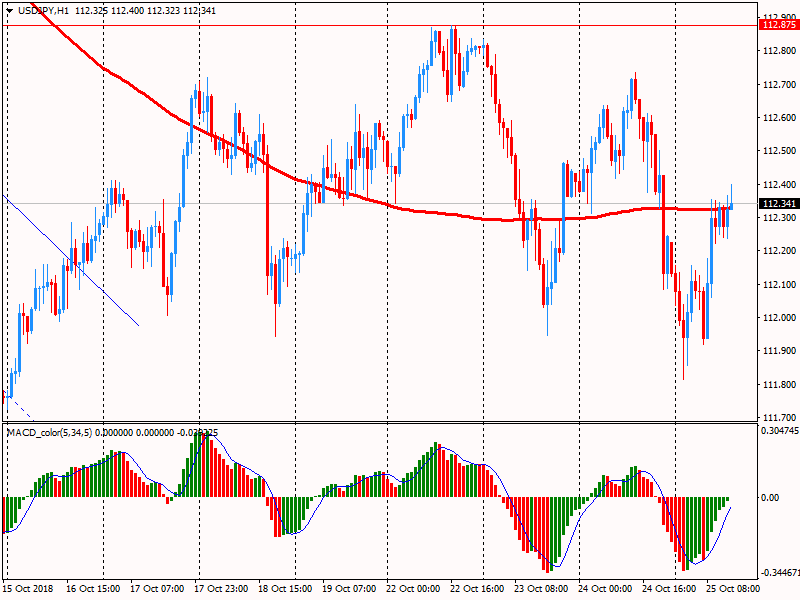Click the 112.800 price scale label
Viewport: 800px width, 600px height.
point(780,51)
